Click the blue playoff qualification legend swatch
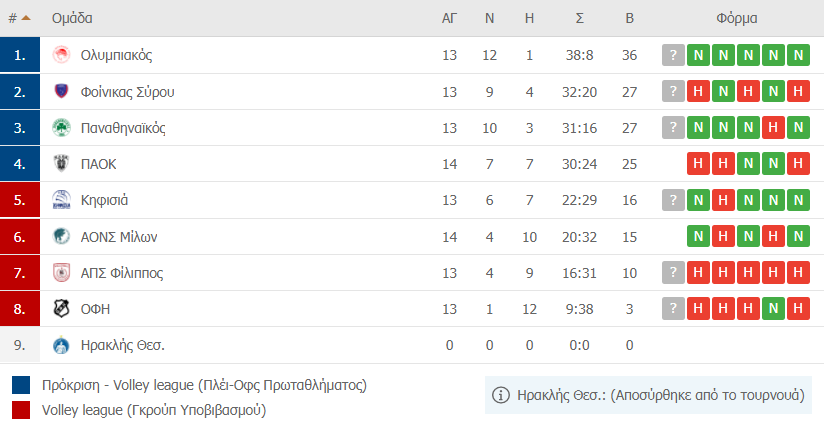Viewport: 824px width, 439px height. [21, 385]
